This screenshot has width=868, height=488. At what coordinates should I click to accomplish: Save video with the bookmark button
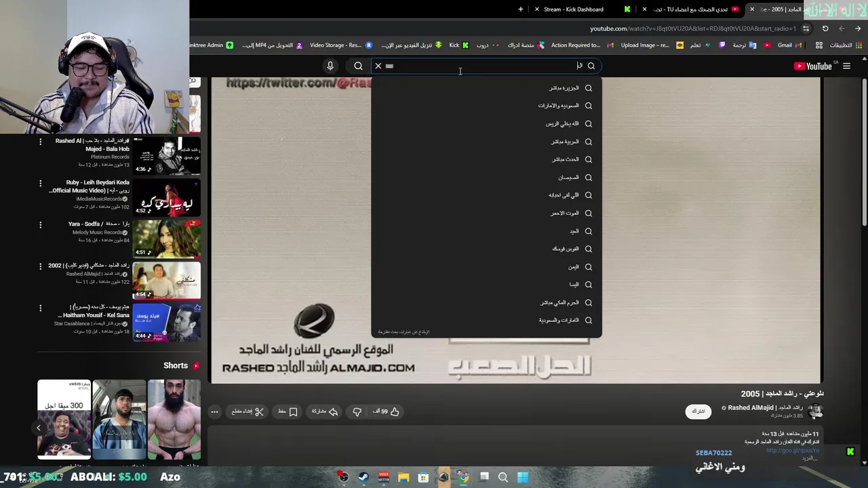point(288,411)
